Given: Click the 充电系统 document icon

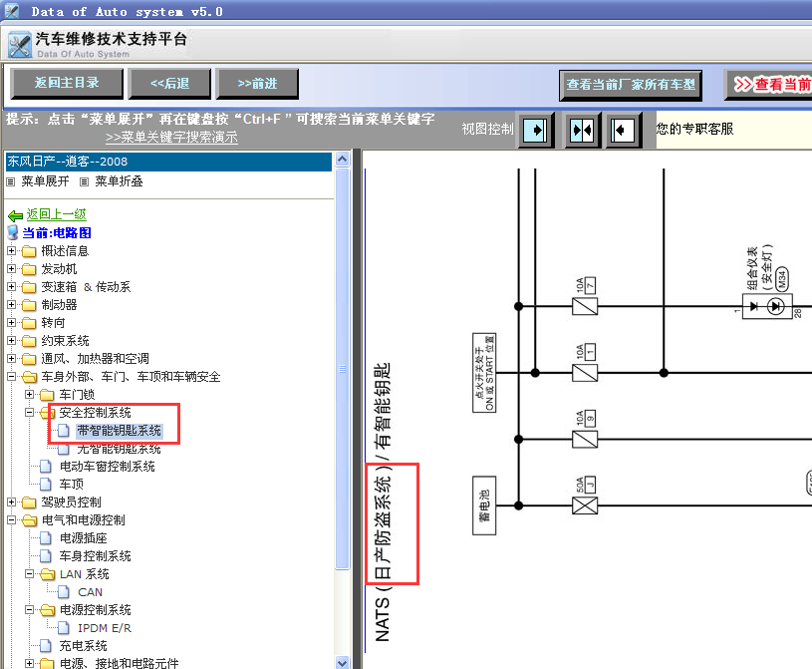Looking at the screenshot, I should tap(46, 646).
